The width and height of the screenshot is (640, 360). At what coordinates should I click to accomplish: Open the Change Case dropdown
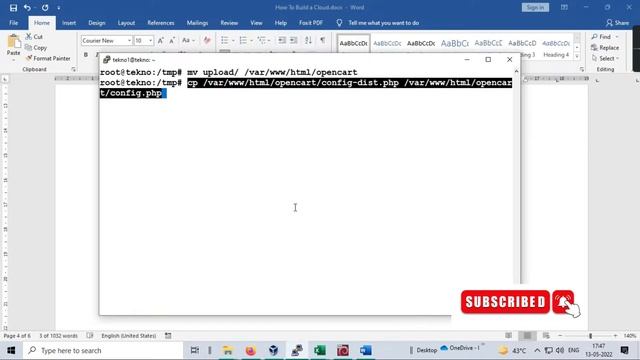pyautogui.click(x=188, y=40)
